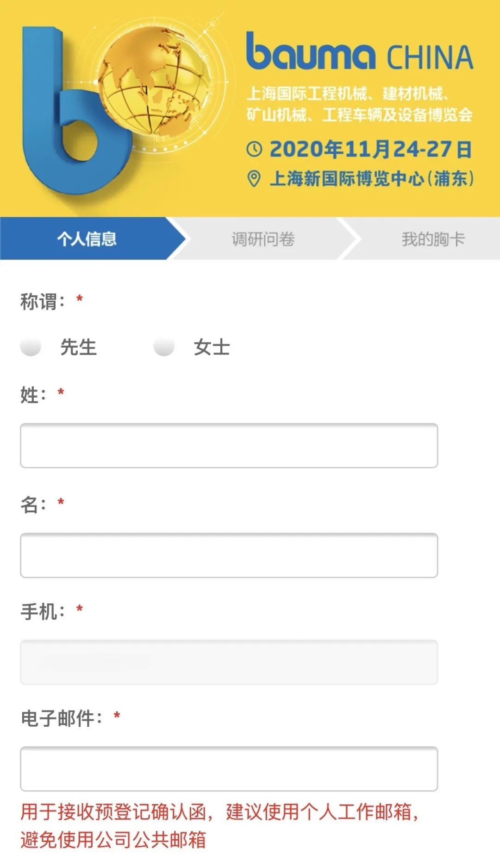Click the 手机 phone number field
The height and width of the screenshot is (868, 500).
(229, 662)
